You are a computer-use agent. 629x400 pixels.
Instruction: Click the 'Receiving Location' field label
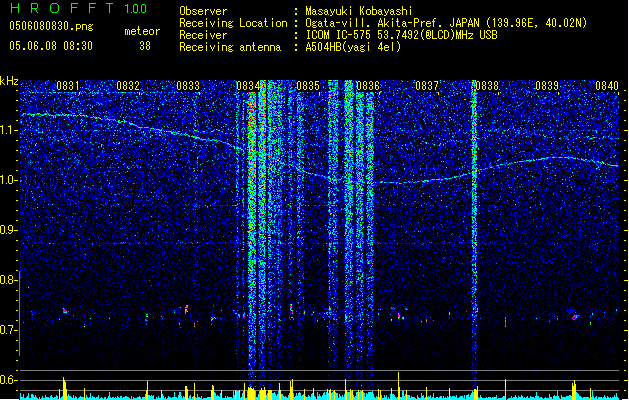(233, 23)
